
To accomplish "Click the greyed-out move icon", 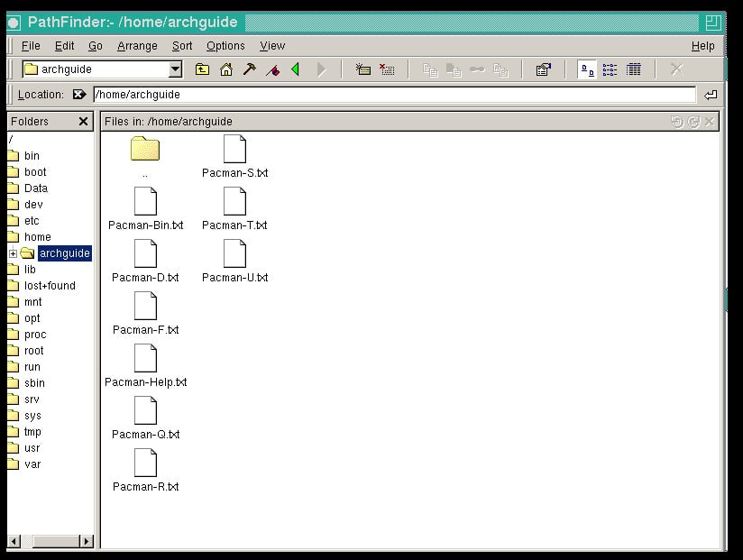I will 454,70.
